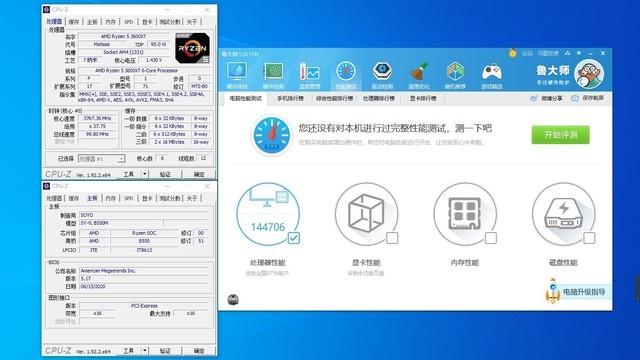Click the green start evaluation button

pyautogui.click(x=560, y=135)
